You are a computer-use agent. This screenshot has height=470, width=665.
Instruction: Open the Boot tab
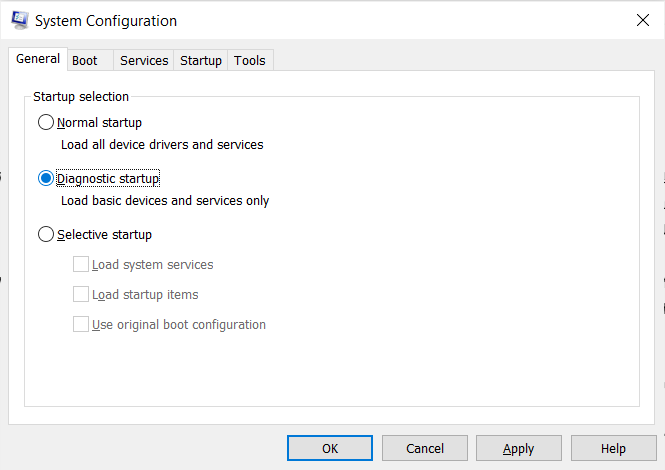tap(85, 61)
